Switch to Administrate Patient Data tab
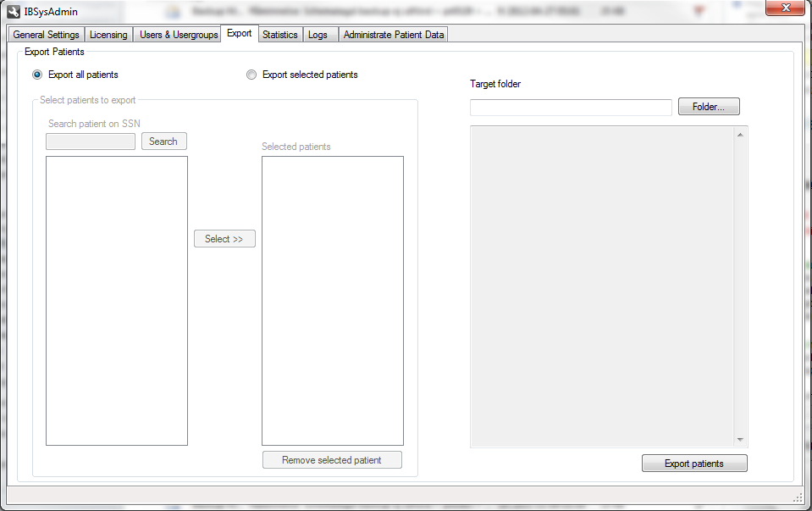Screen dimensions: 812x511 [x=394, y=35]
